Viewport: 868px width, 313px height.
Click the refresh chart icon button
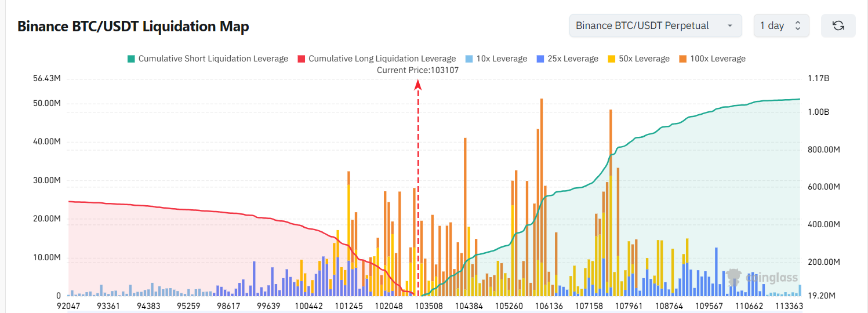click(838, 26)
